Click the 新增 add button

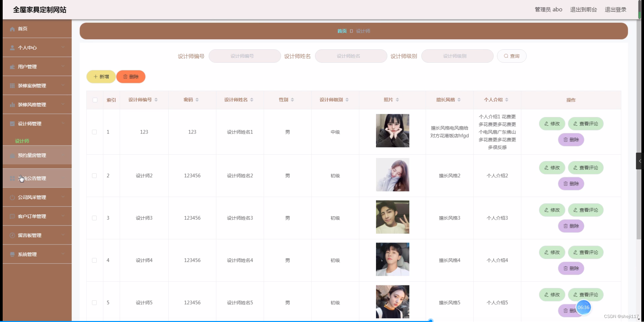click(101, 77)
